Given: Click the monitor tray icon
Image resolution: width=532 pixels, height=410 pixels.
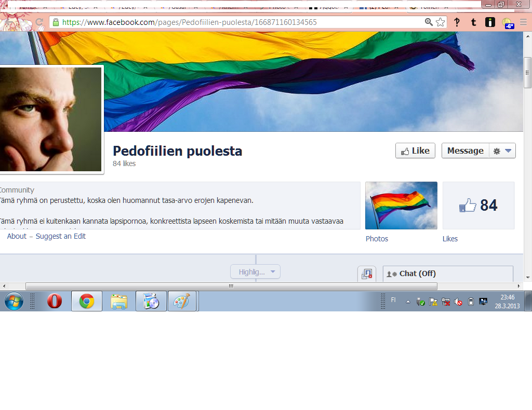Looking at the screenshot, I should point(483,301).
